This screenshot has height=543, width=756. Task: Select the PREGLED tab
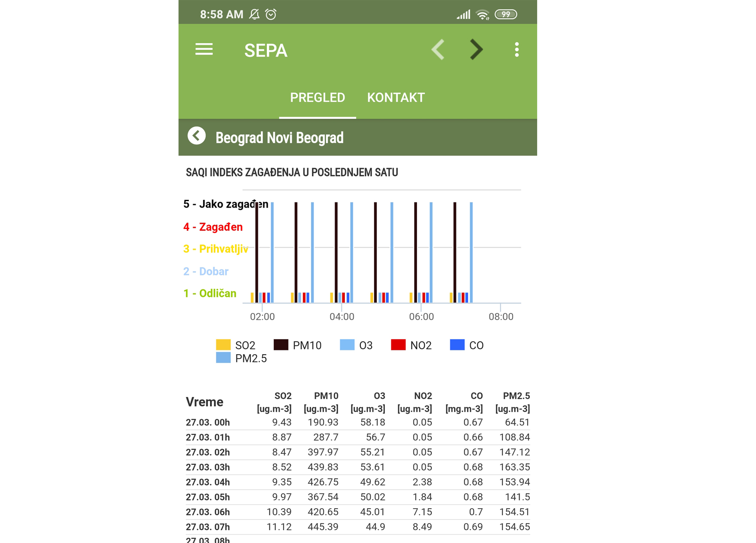[x=317, y=98]
